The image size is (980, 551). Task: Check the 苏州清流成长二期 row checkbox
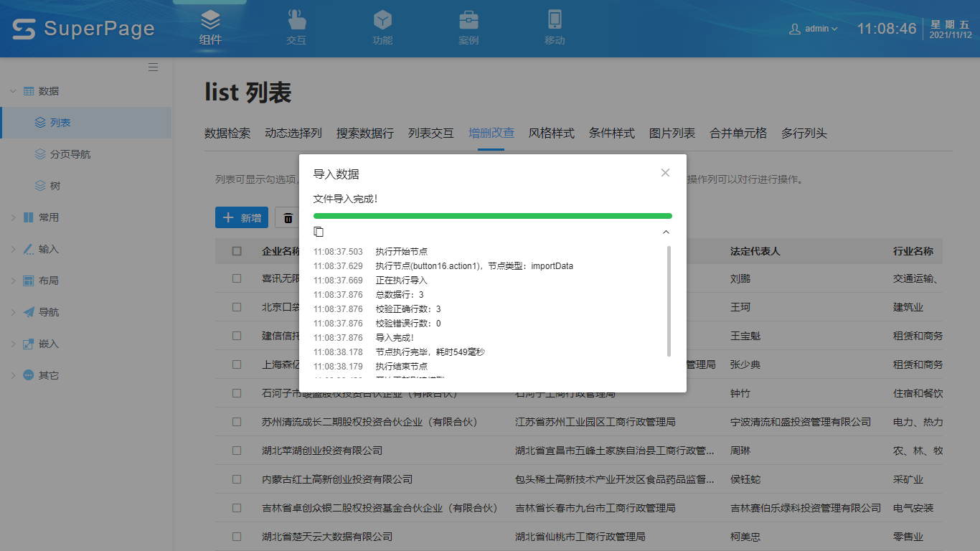click(x=237, y=422)
